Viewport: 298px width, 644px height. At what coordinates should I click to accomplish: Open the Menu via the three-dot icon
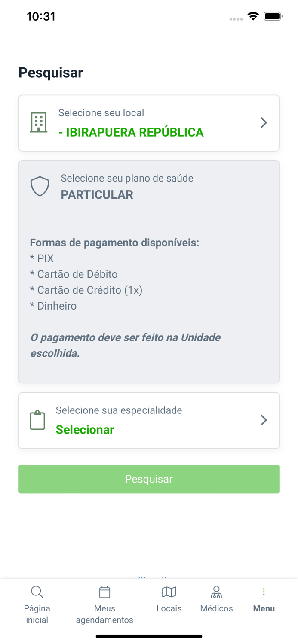(264, 592)
